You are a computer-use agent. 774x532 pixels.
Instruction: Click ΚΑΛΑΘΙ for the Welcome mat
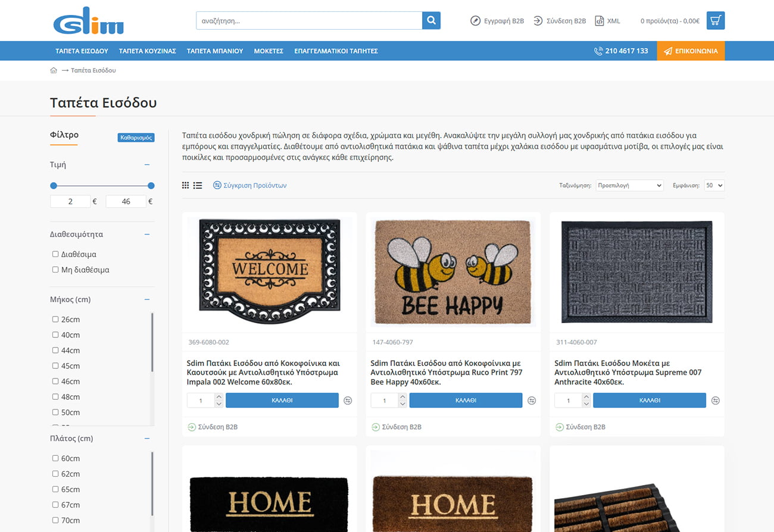pos(282,400)
